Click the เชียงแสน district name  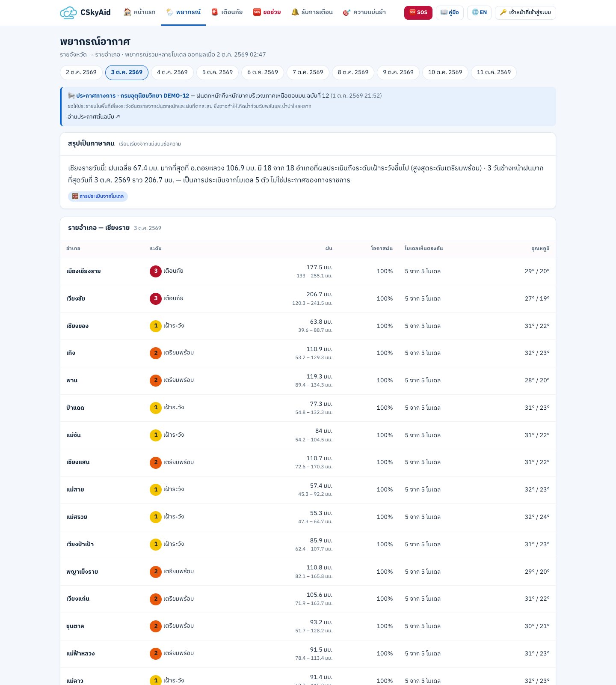pos(78,462)
